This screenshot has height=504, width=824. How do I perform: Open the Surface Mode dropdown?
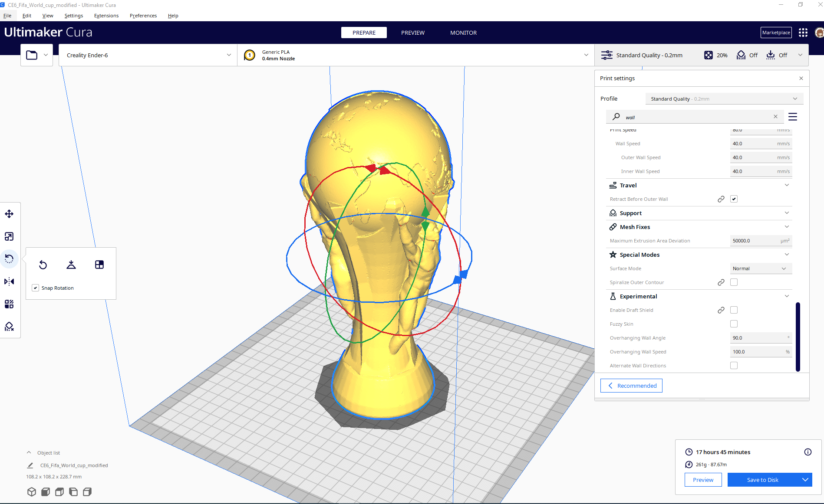(x=760, y=268)
